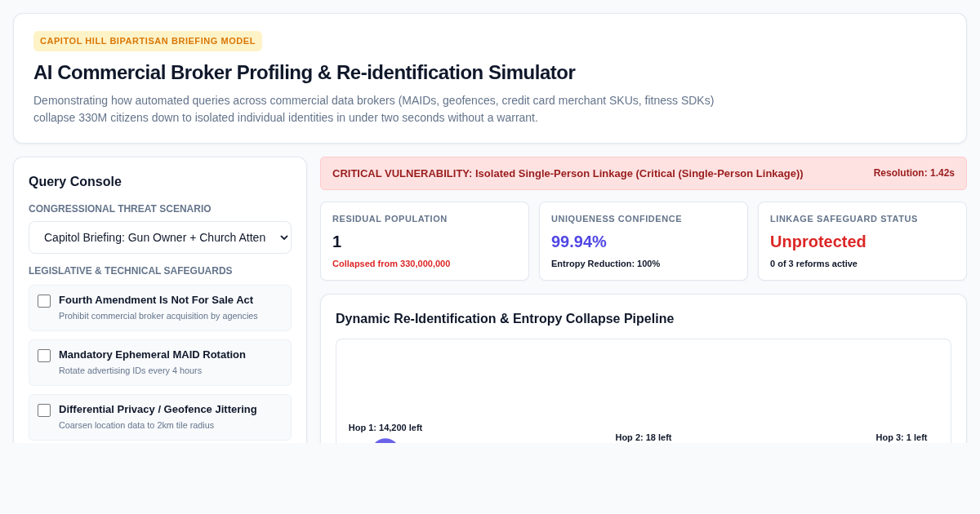Click the 'Hop 2: 18 left' label
Viewport: 980px width, 514px height.
coord(644,437)
